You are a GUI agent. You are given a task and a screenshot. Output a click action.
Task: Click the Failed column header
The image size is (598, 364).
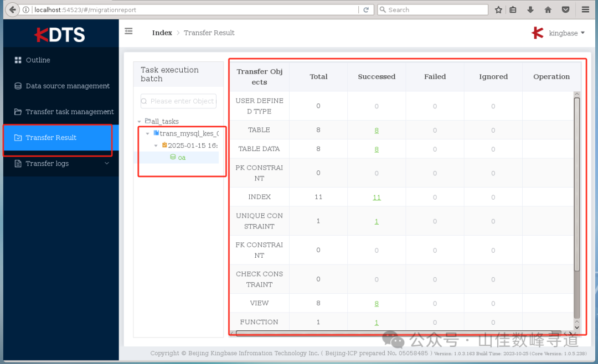[x=435, y=76]
